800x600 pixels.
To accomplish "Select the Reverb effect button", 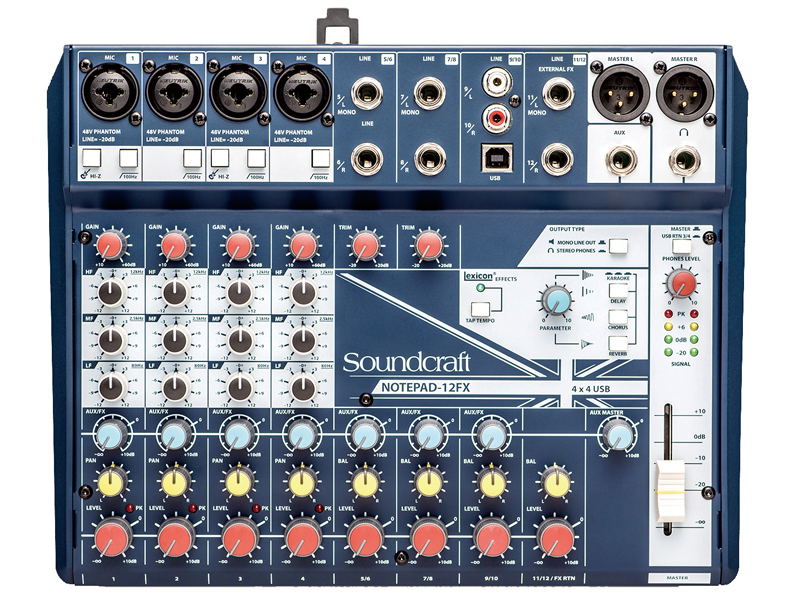I will click(x=618, y=343).
